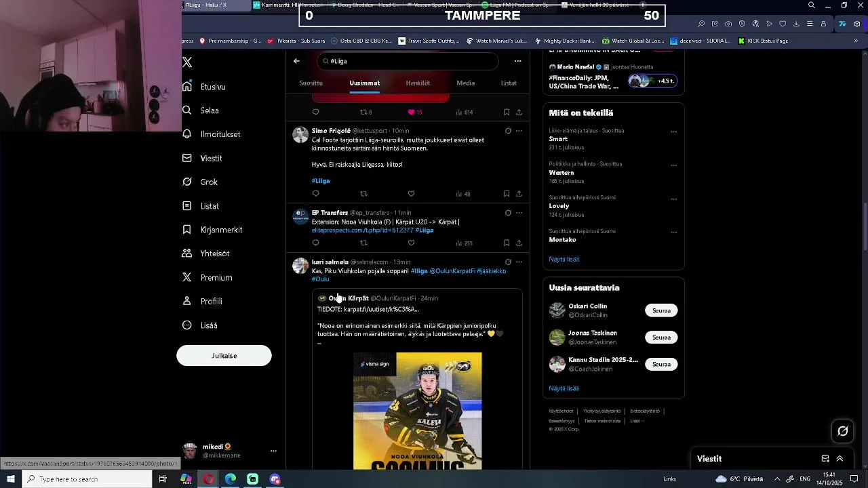Switch to the Suosittu tab
The height and width of the screenshot is (488, 868).
(311, 83)
